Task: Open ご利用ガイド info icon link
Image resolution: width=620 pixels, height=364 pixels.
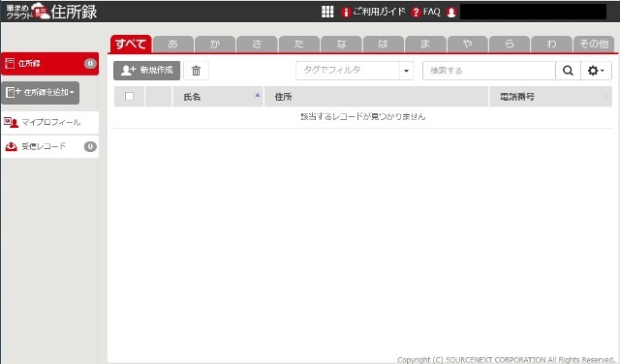Action: click(373, 12)
